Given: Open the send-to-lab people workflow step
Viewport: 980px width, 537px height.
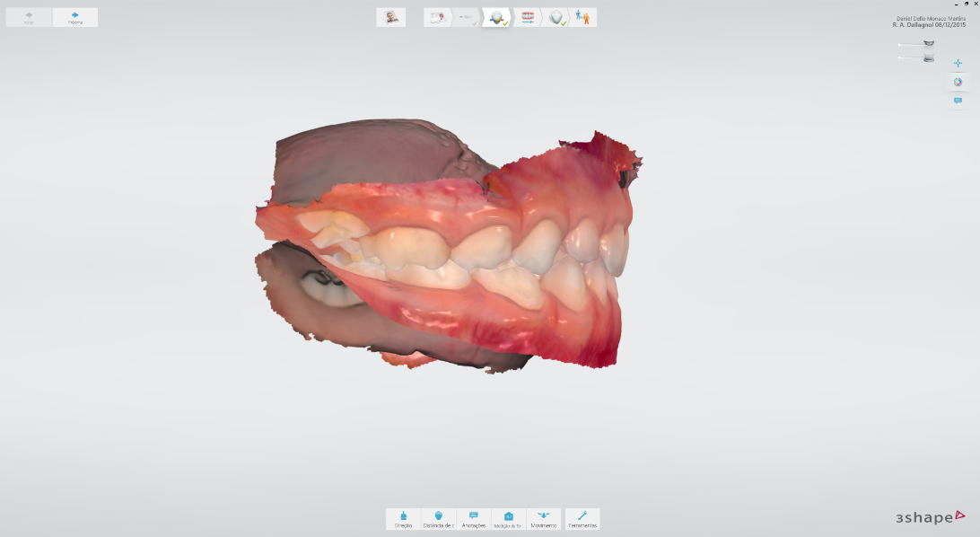Looking at the screenshot, I should point(583,17).
